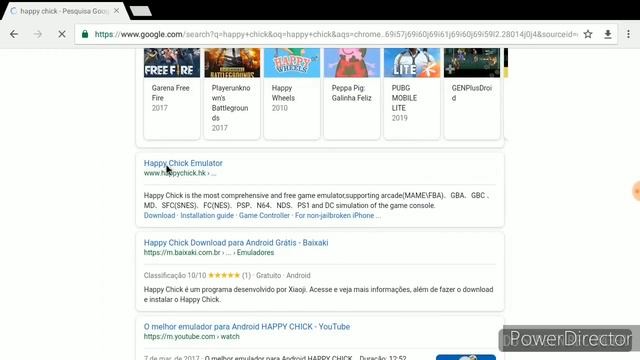Open the Garena Free Fire thumbnail image
Viewport: 640px width, 360px height.
pos(172,63)
